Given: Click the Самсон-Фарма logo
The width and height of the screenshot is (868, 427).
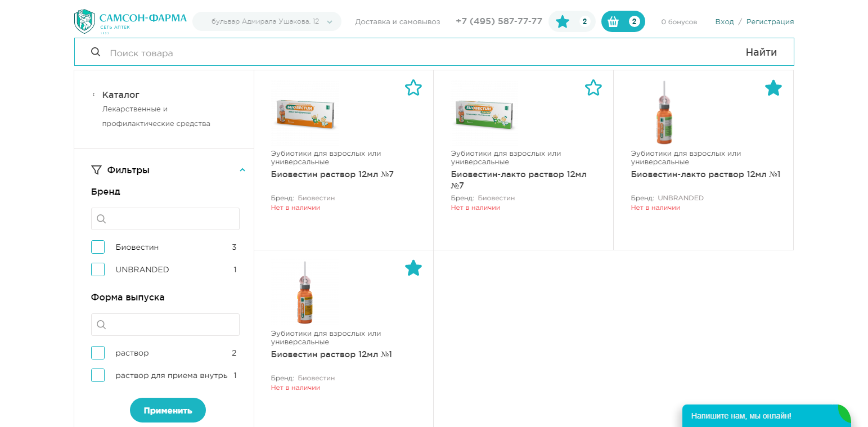Looking at the screenshot, I should (x=131, y=21).
